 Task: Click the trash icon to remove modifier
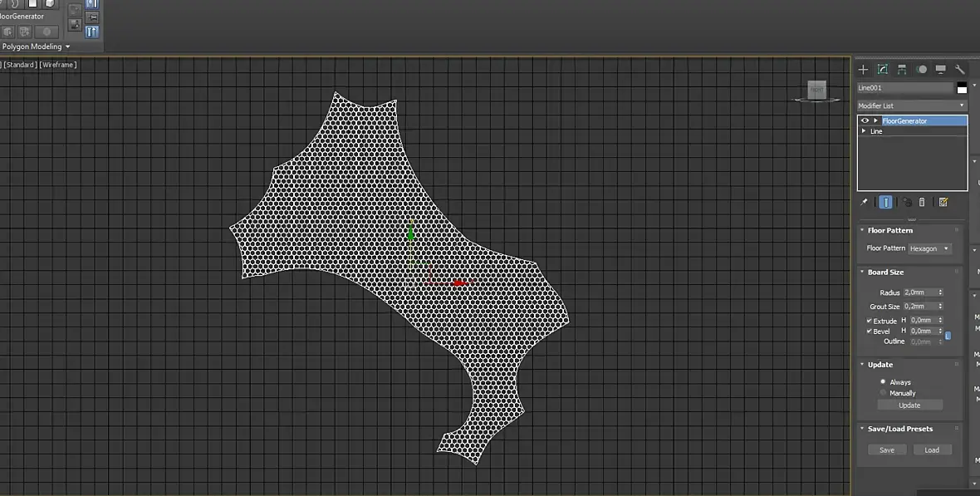click(921, 202)
